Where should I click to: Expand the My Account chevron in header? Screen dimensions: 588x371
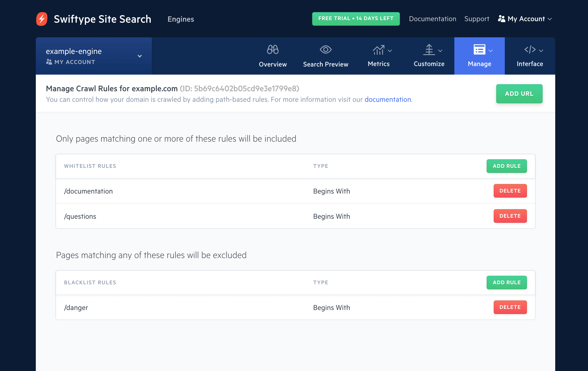550,19
